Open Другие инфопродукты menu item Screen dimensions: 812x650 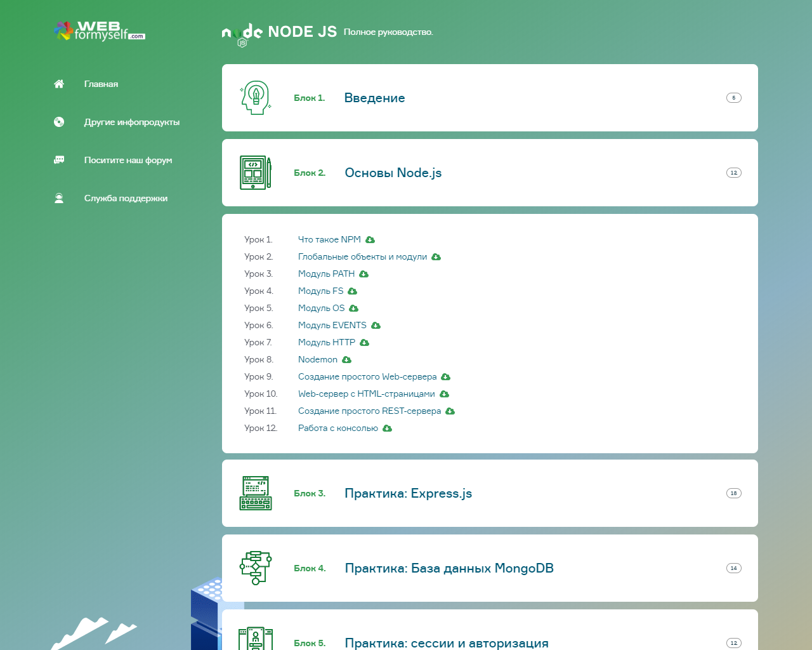point(132,122)
